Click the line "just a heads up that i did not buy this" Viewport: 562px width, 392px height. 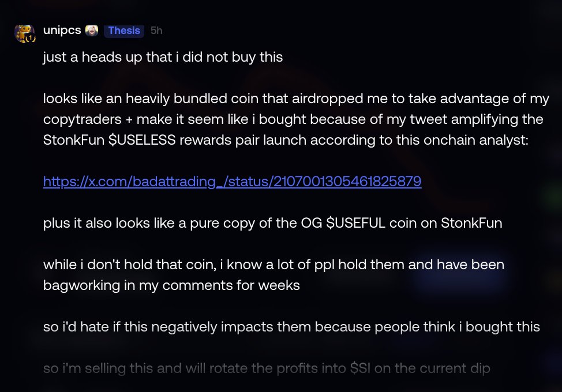click(x=163, y=57)
